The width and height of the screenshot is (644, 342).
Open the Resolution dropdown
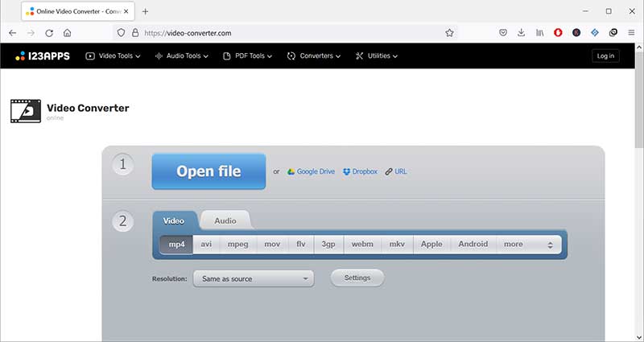tap(253, 278)
